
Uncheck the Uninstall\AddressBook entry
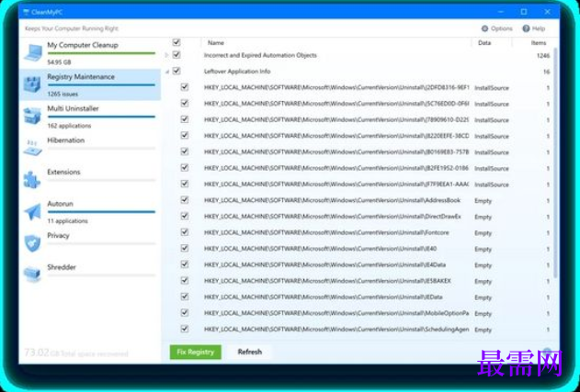(x=185, y=200)
